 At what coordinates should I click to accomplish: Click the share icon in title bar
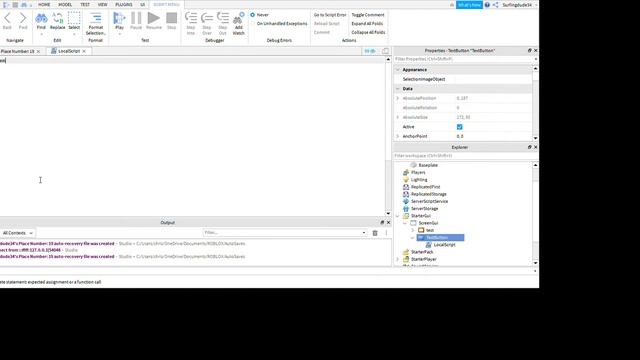point(496,5)
